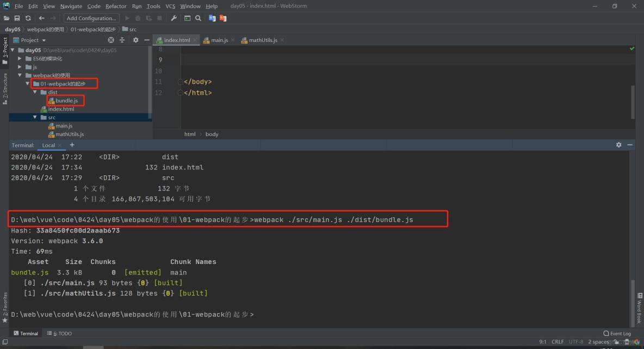Collapse the dist folder in tree
The image size is (644, 349).
[x=35, y=92]
